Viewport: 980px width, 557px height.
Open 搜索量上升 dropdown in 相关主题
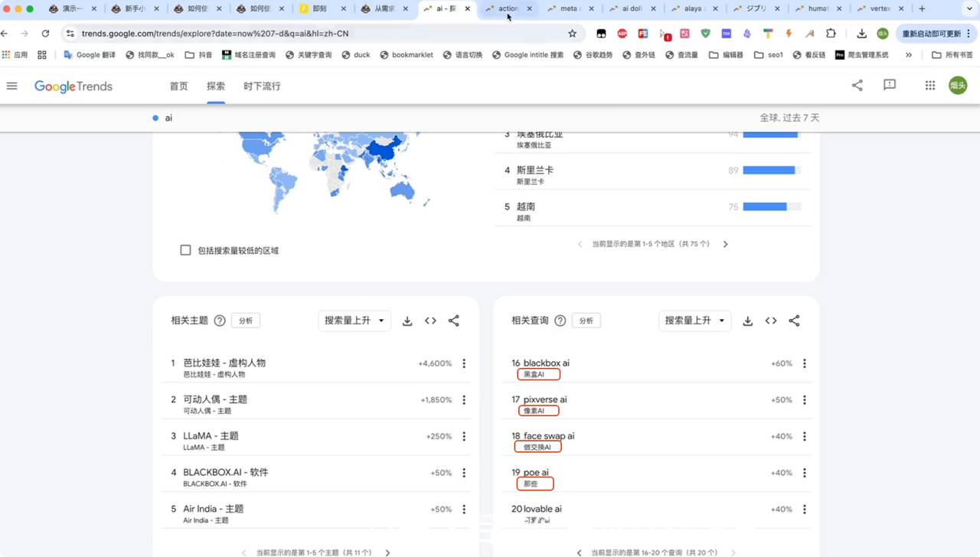[x=354, y=321]
